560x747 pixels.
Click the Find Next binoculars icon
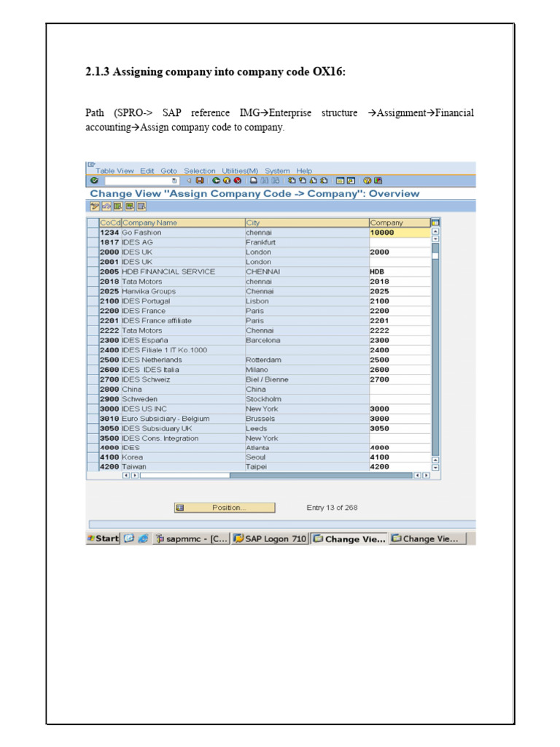[275, 181]
